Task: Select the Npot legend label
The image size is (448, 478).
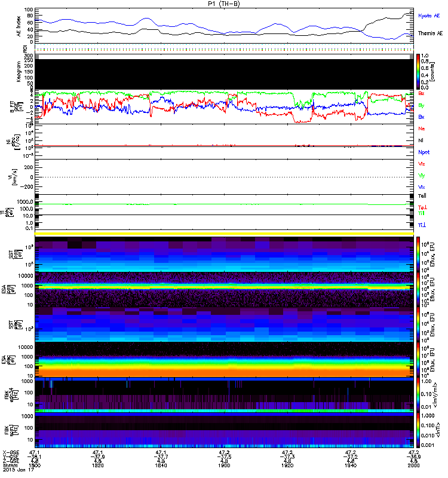Action: pyautogui.click(x=424, y=152)
